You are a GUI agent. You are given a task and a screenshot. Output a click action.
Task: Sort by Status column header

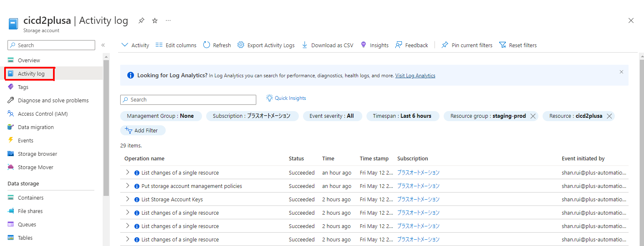click(296, 159)
